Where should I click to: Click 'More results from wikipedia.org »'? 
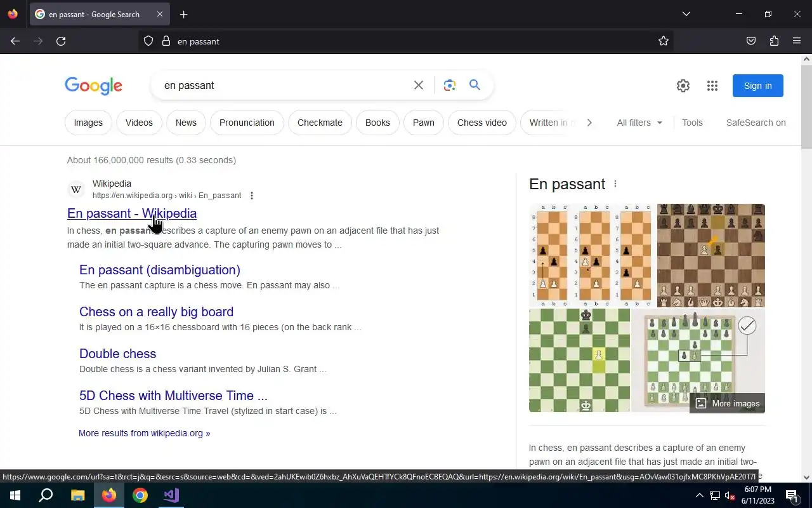pyautogui.click(x=144, y=433)
